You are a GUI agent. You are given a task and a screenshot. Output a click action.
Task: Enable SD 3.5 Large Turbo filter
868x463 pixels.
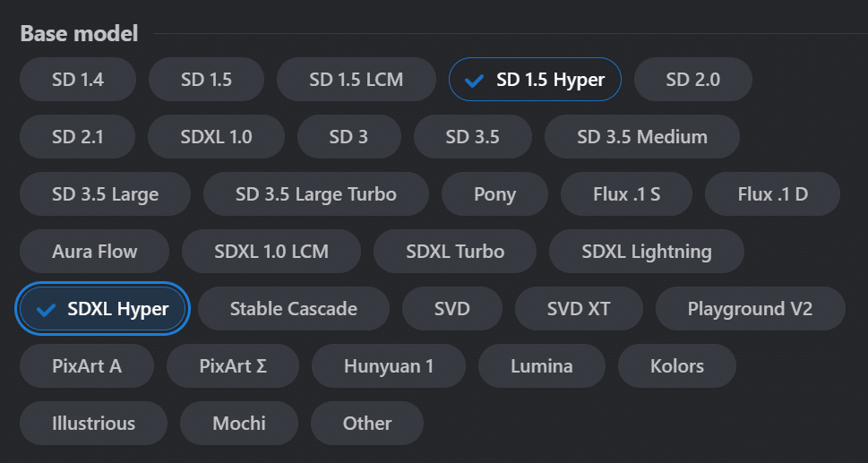[316, 194]
